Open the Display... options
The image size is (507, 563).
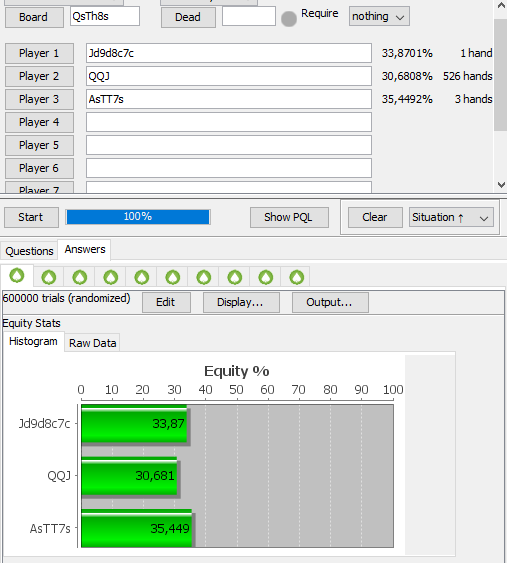[241, 302]
